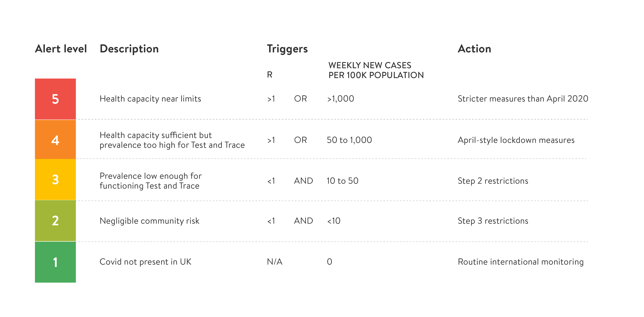Image resolution: width=644 pixels, height=317 pixels.
Task: Click the Description column heading
Action: coord(129,49)
